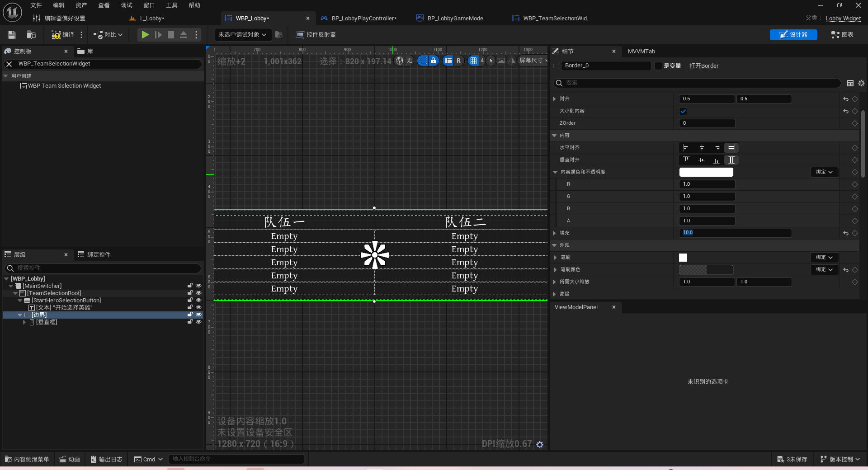Lock the [垂直框] row with padlock icon
The width and height of the screenshot is (868, 470).
click(190, 322)
